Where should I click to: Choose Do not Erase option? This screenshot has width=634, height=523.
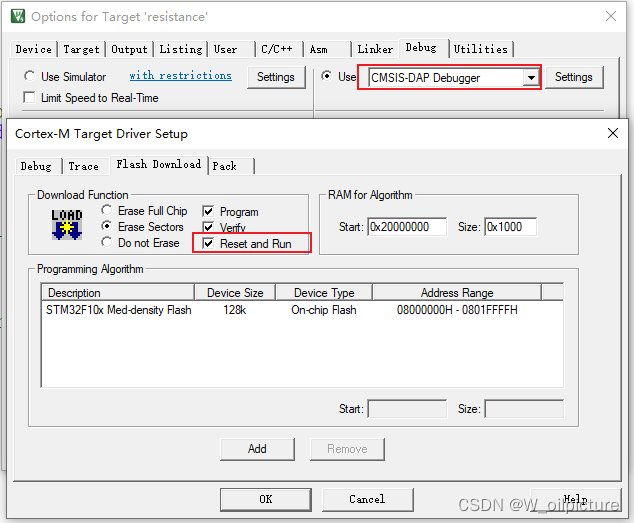click(106, 242)
